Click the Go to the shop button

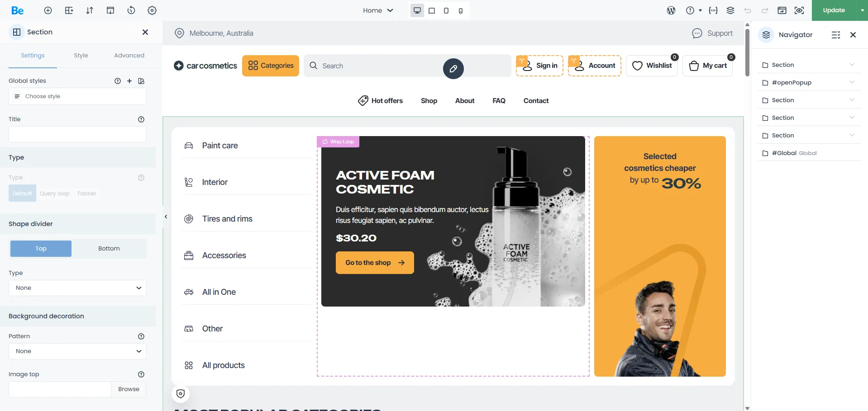375,263
